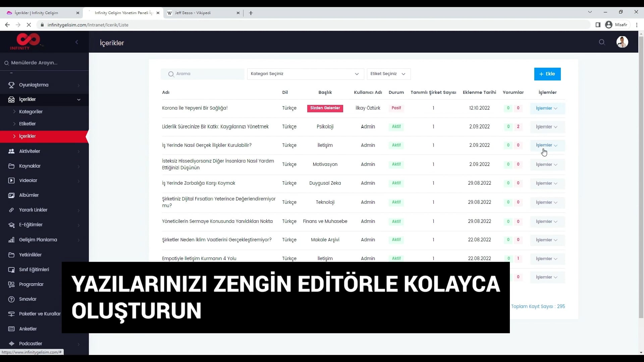Screen dimensions: 644x362
Task: Toggle the Sizden Gelenler badge
Action: (325, 108)
